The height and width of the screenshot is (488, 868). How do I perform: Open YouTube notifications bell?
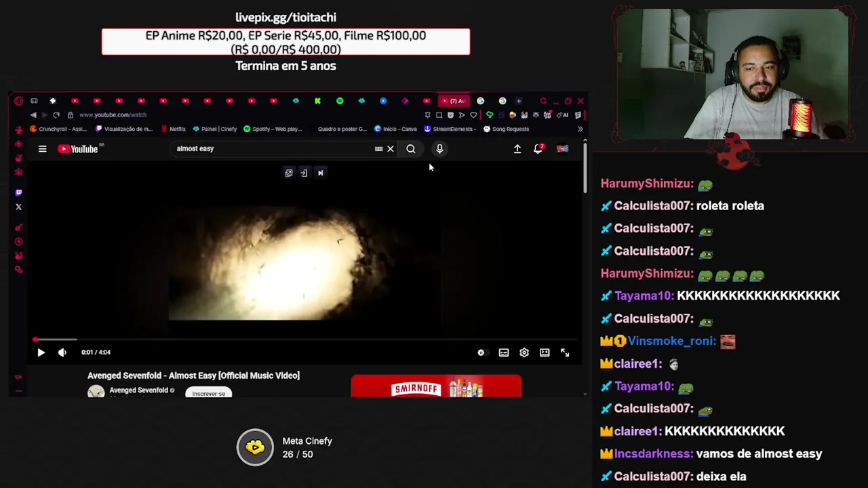point(538,148)
